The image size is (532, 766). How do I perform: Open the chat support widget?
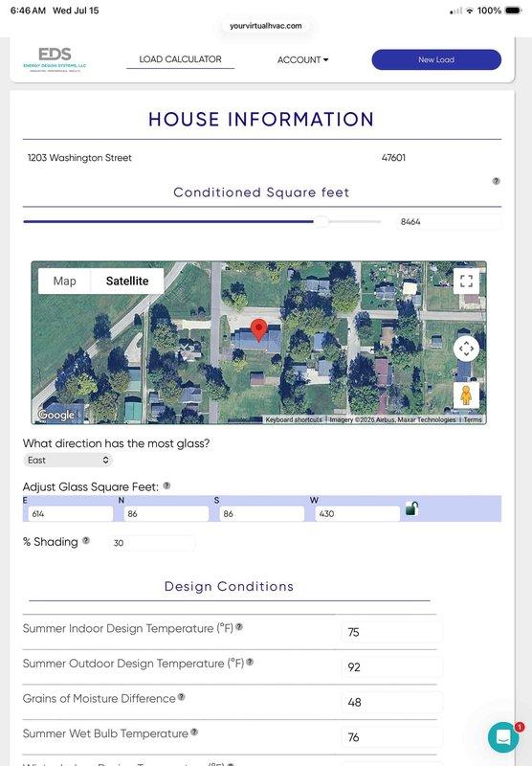point(503,737)
